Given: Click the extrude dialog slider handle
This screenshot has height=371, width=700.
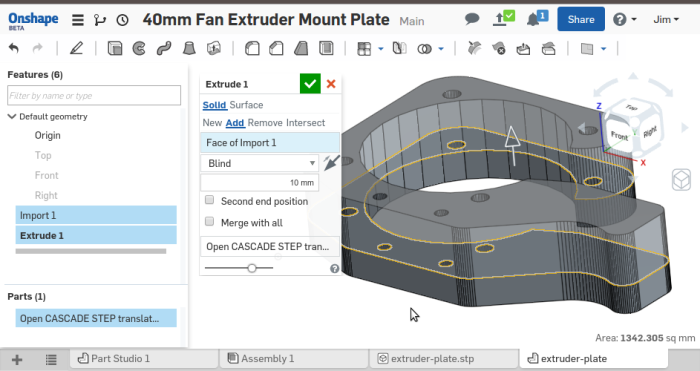Looking at the screenshot, I should click(252, 268).
